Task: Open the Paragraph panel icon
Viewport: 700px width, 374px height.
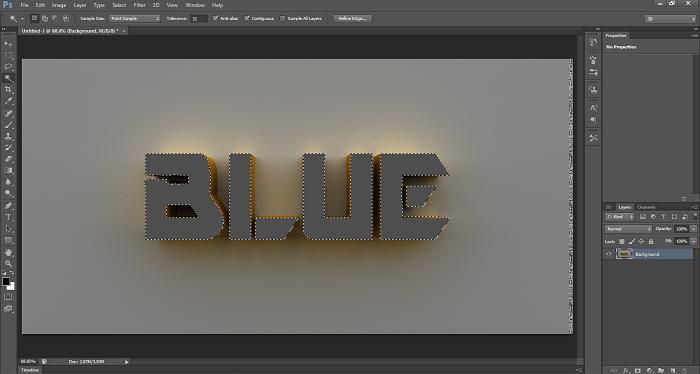Action: (x=593, y=120)
